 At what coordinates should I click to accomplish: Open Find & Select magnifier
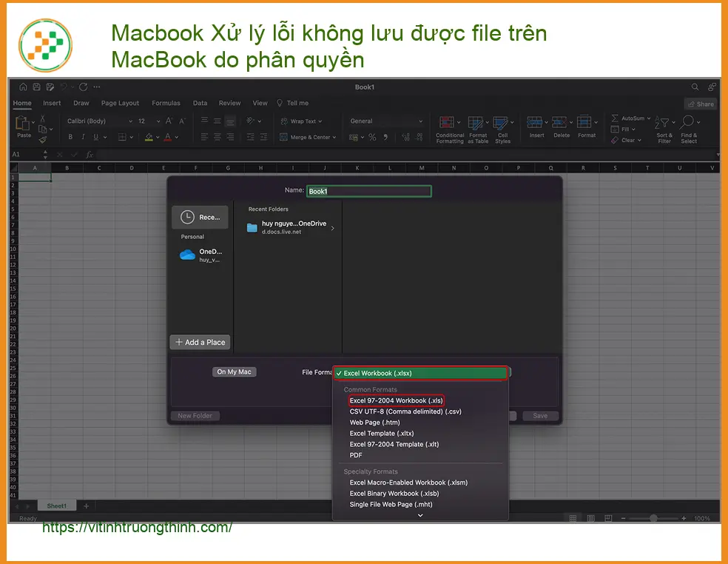coord(689,130)
